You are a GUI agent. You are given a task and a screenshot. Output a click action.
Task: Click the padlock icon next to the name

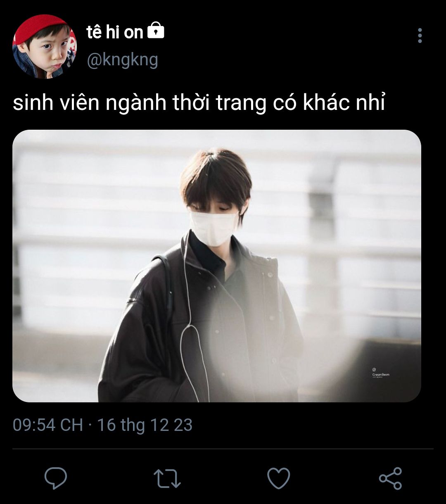[156, 31]
